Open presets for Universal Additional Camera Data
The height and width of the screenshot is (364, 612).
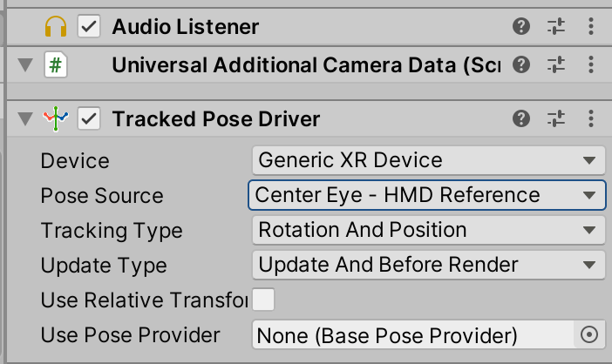[556, 64]
